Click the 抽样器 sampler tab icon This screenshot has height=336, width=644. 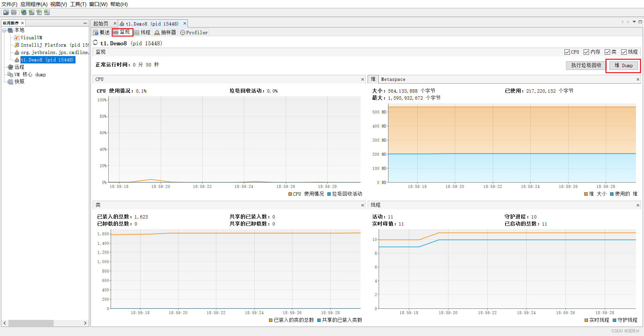coord(157,33)
